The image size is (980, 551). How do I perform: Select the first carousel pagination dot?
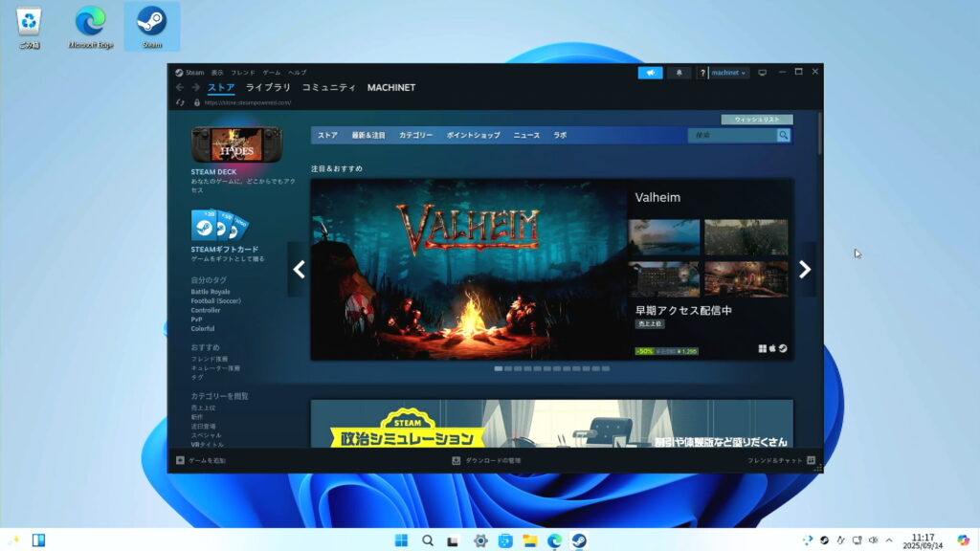point(499,368)
